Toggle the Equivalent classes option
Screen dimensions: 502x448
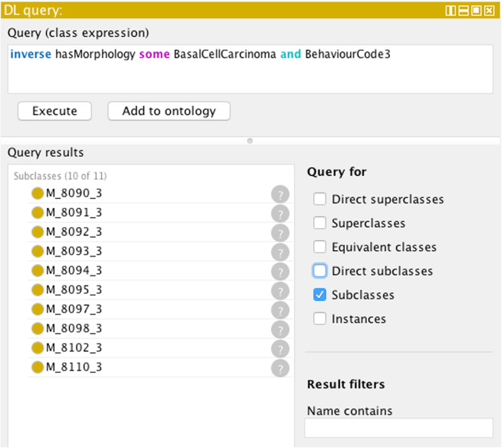(320, 248)
